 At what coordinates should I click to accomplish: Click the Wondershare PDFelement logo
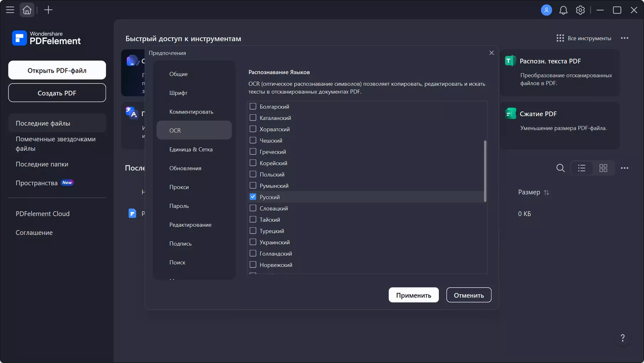coord(47,38)
